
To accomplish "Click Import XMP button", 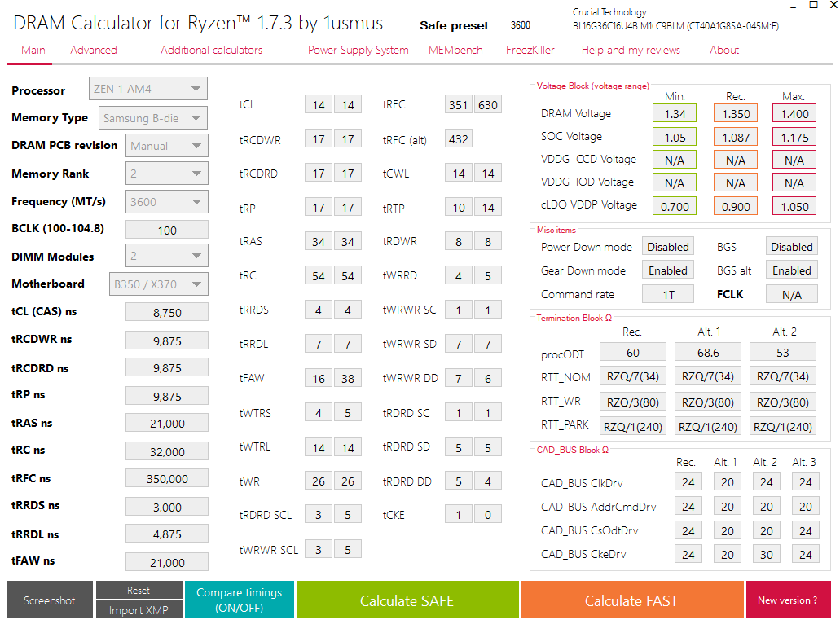I will [x=139, y=610].
